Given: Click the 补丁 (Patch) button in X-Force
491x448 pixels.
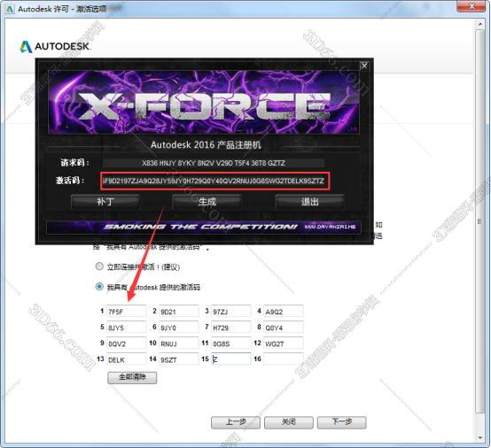Looking at the screenshot, I should [x=105, y=202].
